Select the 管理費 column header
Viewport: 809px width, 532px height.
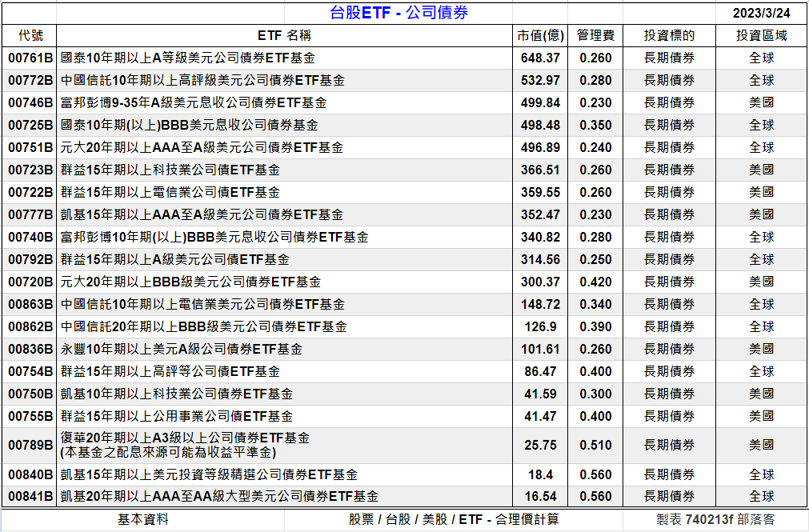point(595,36)
